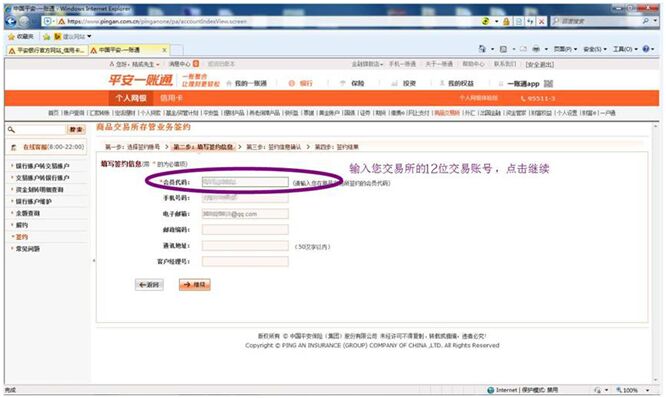Click the 收藏夹 favorites star button
This screenshot has width=666, height=398.
pyautogui.click(x=21, y=37)
